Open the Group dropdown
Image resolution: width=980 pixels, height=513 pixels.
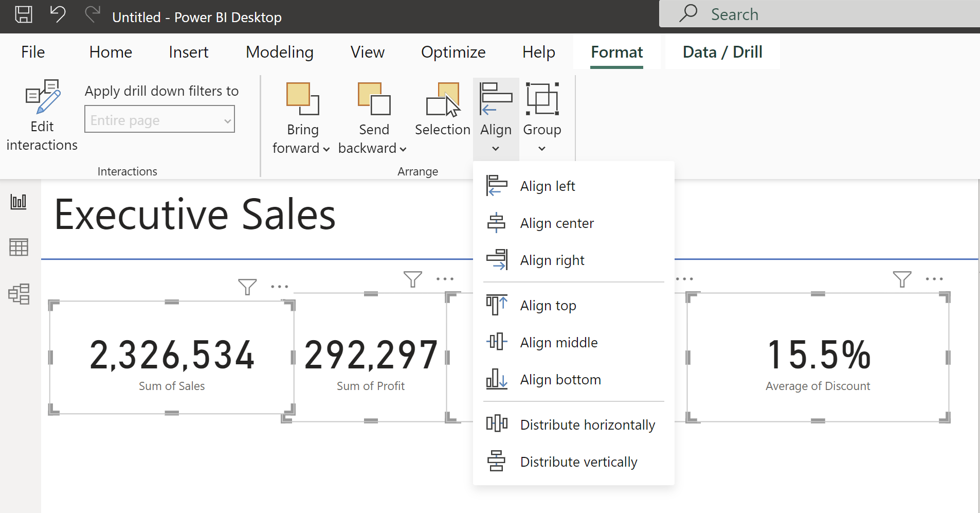(x=542, y=117)
